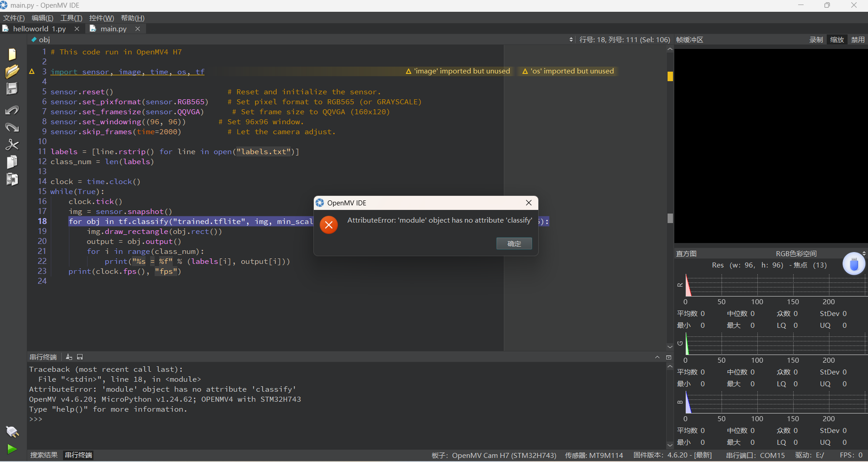The width and height of the screenshot is (868, 462).
Task: Click the Cut scissors icon
Action: [12, 145]
